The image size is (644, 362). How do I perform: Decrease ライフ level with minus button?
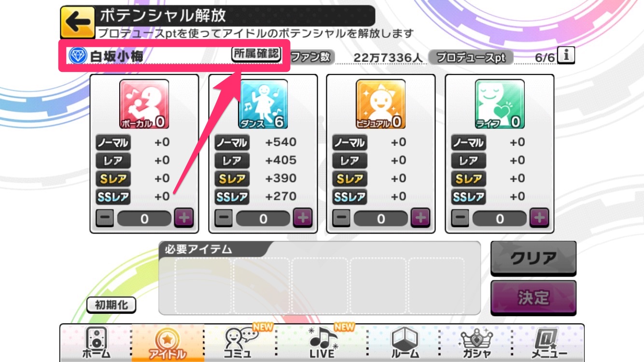[460, 219]
